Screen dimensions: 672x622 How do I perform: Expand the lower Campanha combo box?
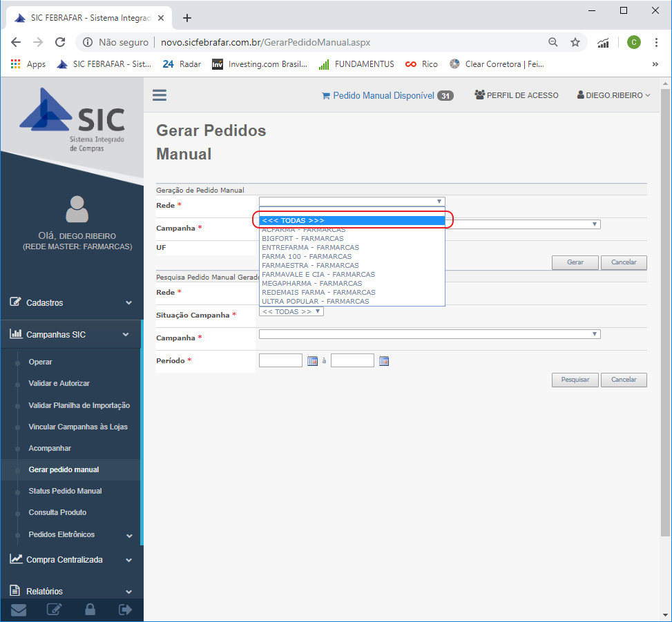tap(429, 334)
